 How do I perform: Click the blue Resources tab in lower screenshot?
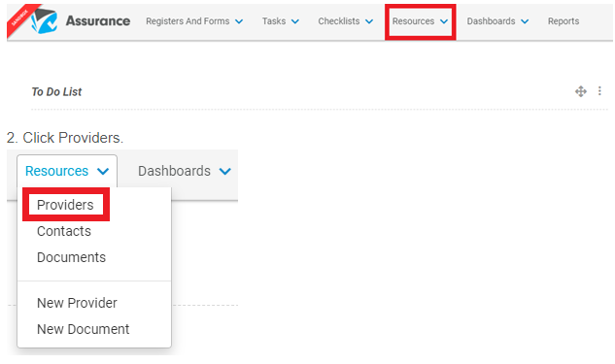(x=56, y=171)
